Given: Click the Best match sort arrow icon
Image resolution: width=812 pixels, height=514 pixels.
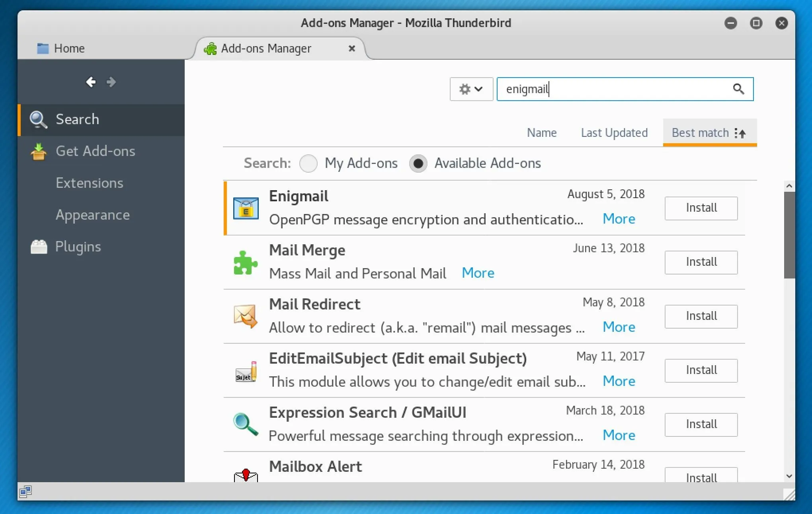Looking at the screenshot, I should pyautogui.click(x=740, y=133).
